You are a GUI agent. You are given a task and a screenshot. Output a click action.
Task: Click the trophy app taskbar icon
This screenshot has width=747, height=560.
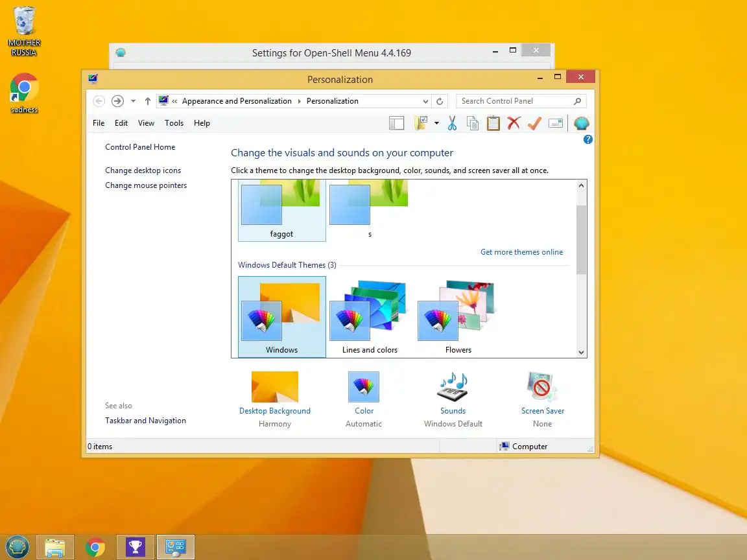[x=136, y=547]
